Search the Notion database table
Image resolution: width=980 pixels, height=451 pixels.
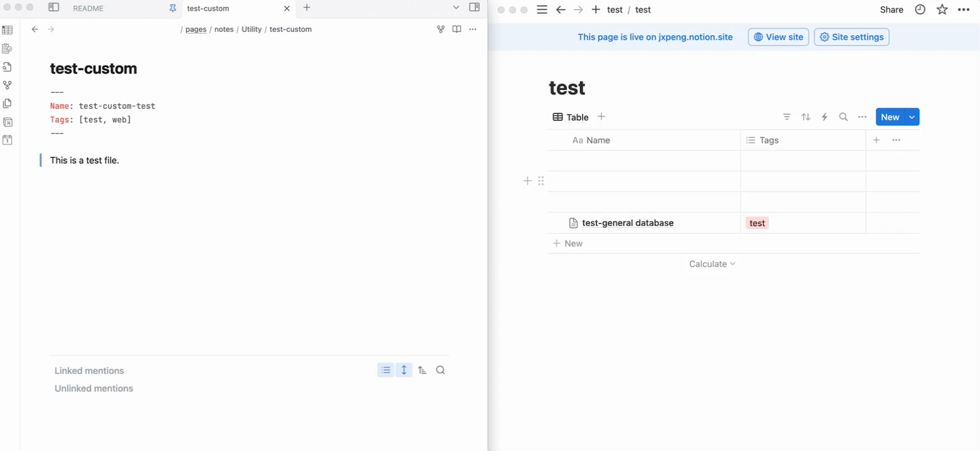(x=843, y=117)
